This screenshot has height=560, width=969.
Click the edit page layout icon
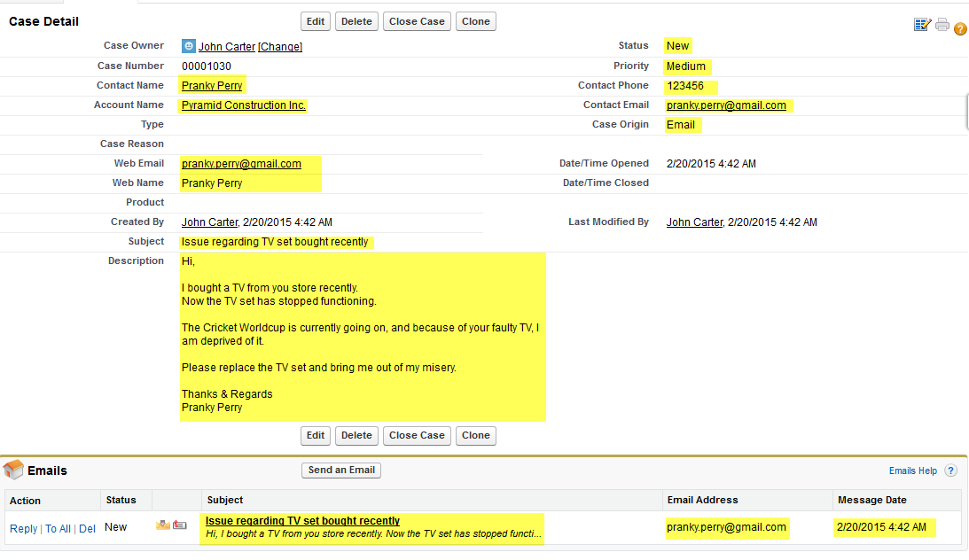pyautogui.click(x=923, y=25)
